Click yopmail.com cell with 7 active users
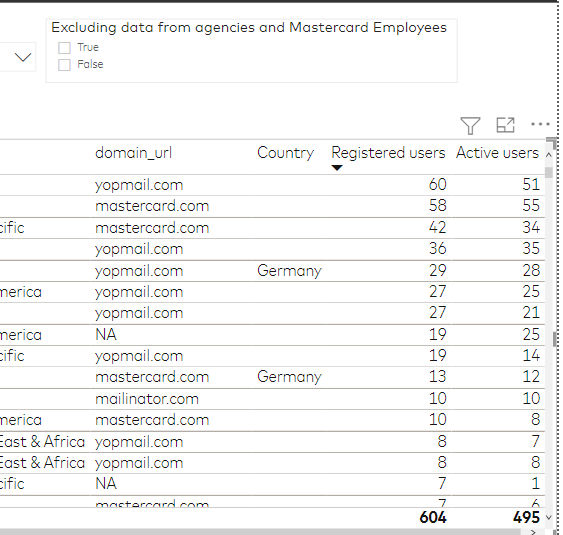The image size is (563, 535). pyautogui.click(x=139, y=442)
